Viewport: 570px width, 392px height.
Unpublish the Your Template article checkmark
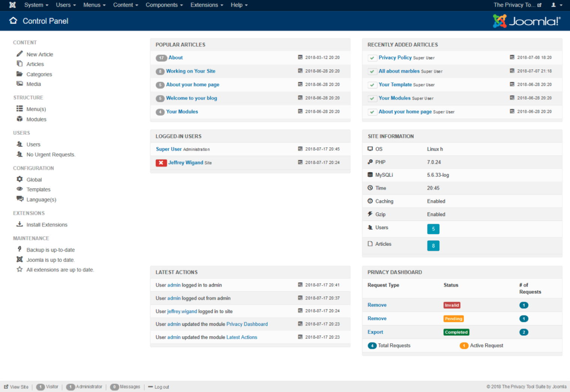pos(372,85)
